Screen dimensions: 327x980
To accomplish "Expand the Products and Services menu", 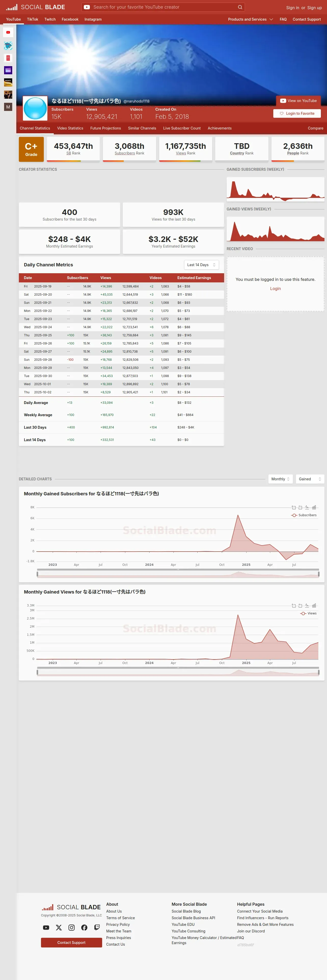I will (x=250, y=19).
